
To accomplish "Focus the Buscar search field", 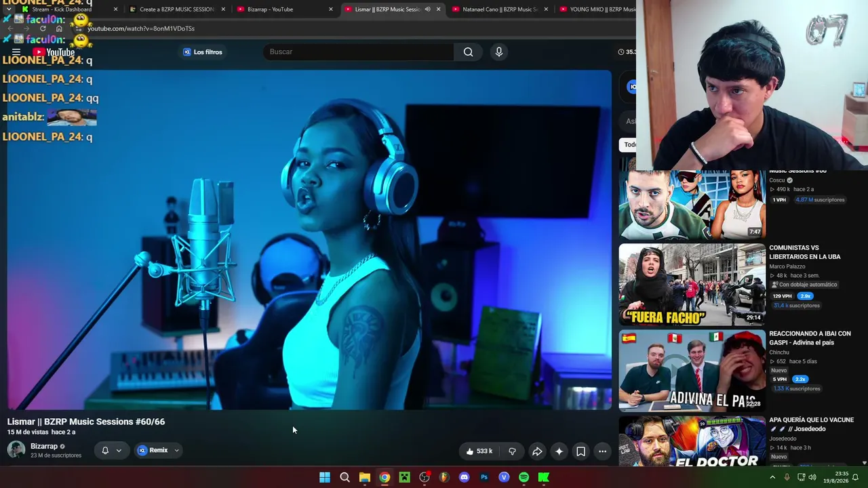I will point(359,52).
